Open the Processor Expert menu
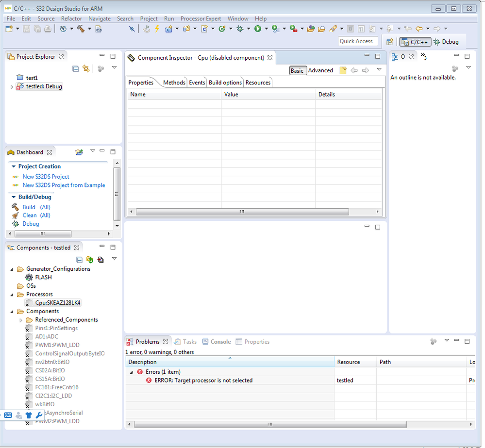Image resolution: width=485 pixels, height=448 pixels. [201, 18]
